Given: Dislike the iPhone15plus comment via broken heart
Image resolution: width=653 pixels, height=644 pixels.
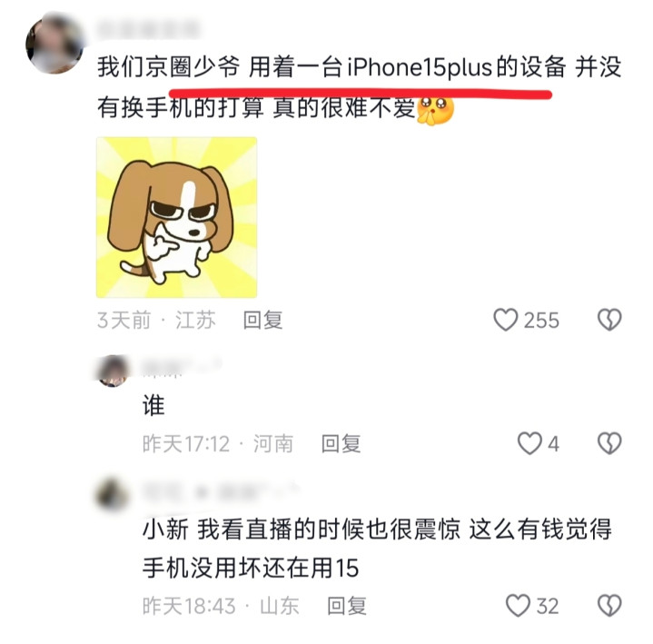Looking at the screenshot, I should 609,320.
